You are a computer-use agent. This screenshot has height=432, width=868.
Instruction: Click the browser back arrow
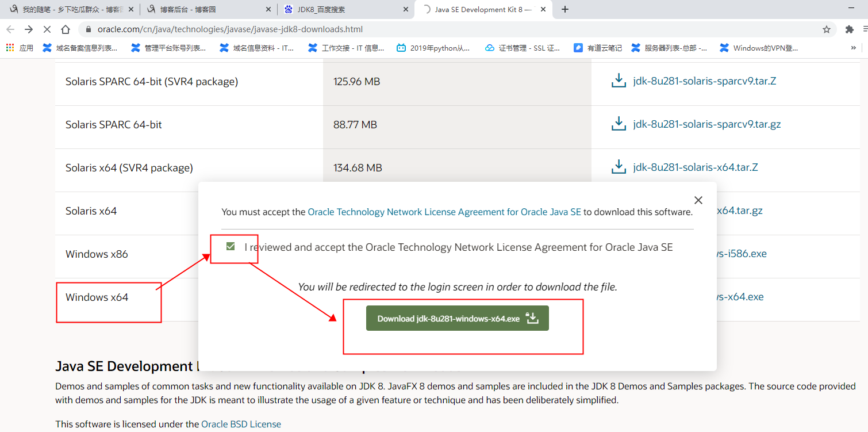(10, 29)
